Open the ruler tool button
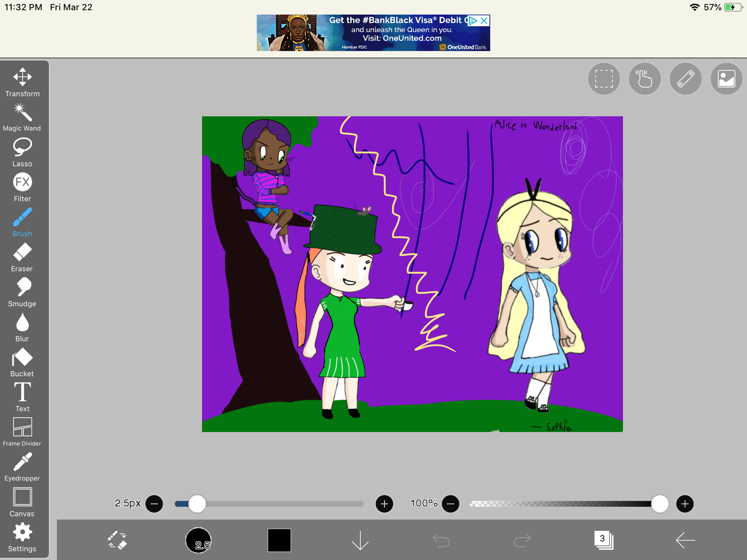This screenshot has height=560, width=747. (x=686, y=79)
